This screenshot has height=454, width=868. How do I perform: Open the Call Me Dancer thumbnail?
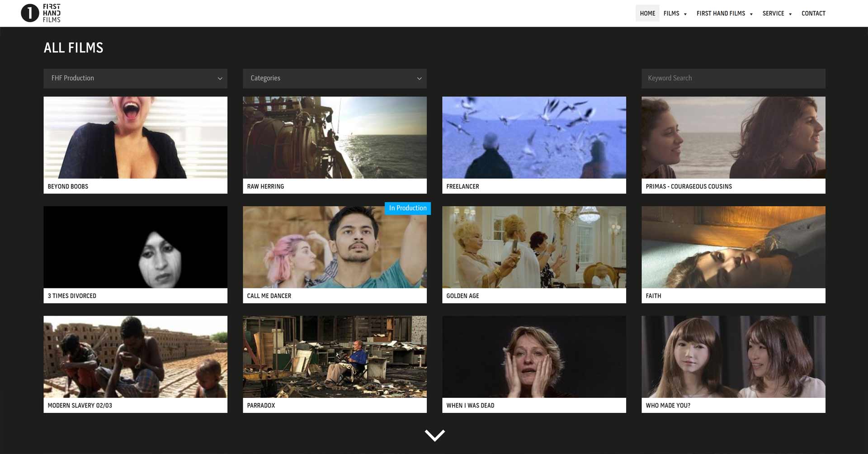click(x=335, y=247)
